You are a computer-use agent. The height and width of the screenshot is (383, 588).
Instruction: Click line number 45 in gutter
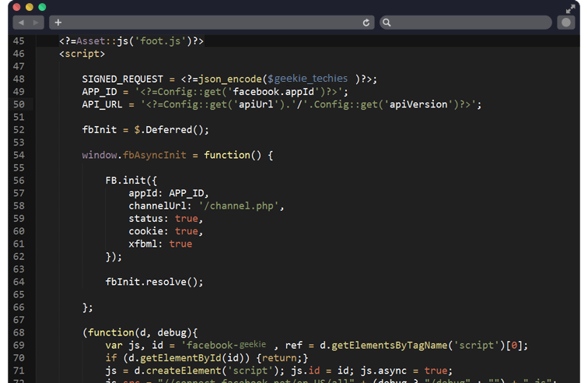point(19,41)
